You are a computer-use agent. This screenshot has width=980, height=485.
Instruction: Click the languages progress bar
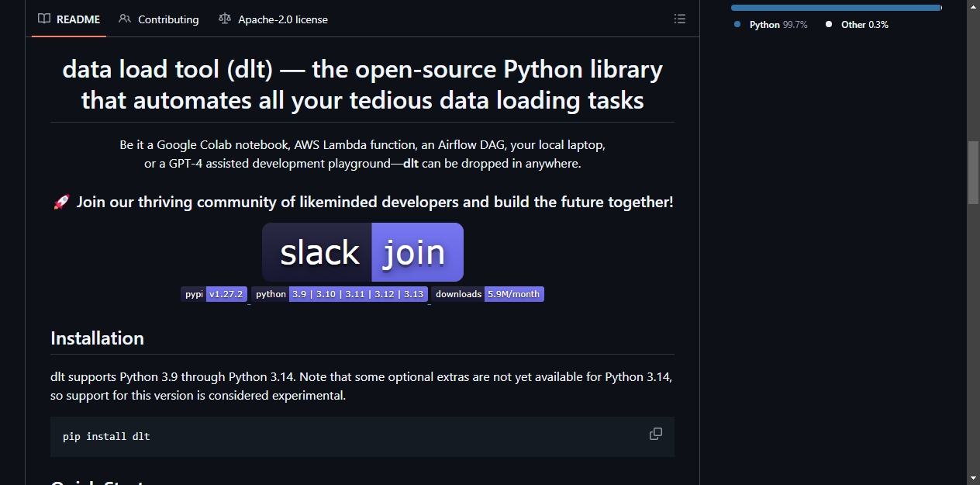837,8
